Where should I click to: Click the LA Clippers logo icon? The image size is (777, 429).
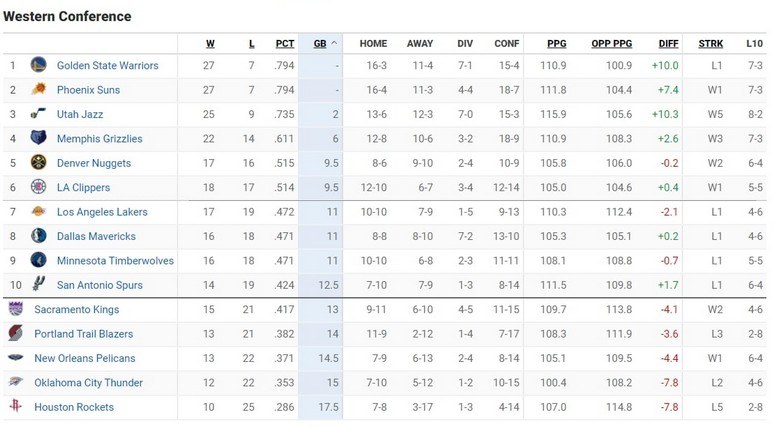[x=38, y=187]
